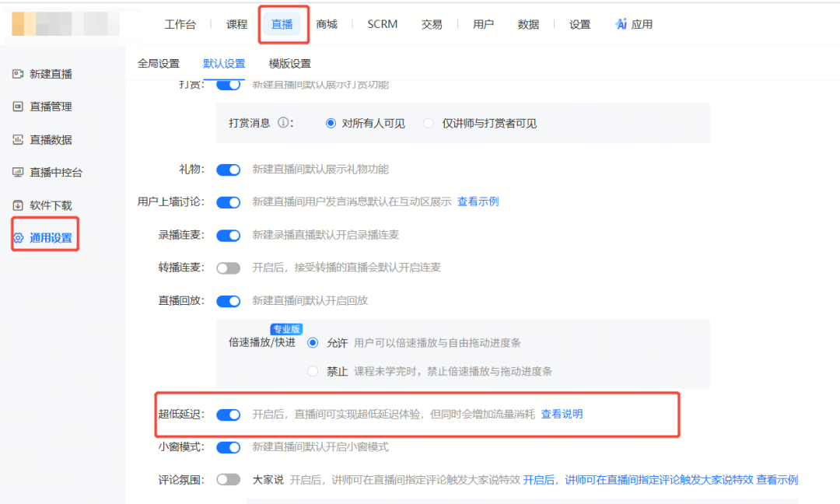Disable the 录播连麦 switch

point(228,236)
